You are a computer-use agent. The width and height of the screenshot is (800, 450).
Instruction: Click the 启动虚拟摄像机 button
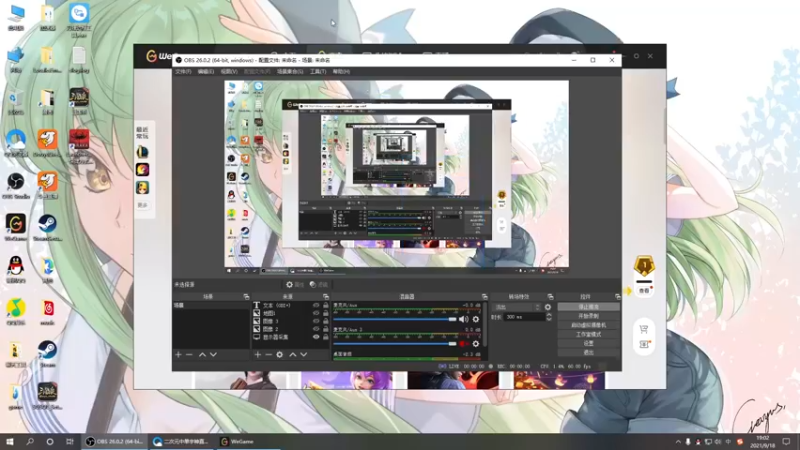point(588,325)
